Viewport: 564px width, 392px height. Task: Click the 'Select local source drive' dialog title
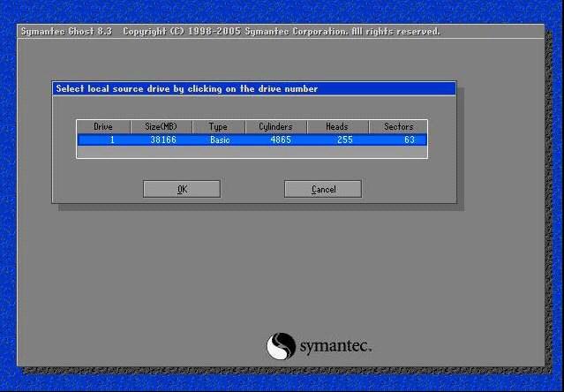pos(186,88)
